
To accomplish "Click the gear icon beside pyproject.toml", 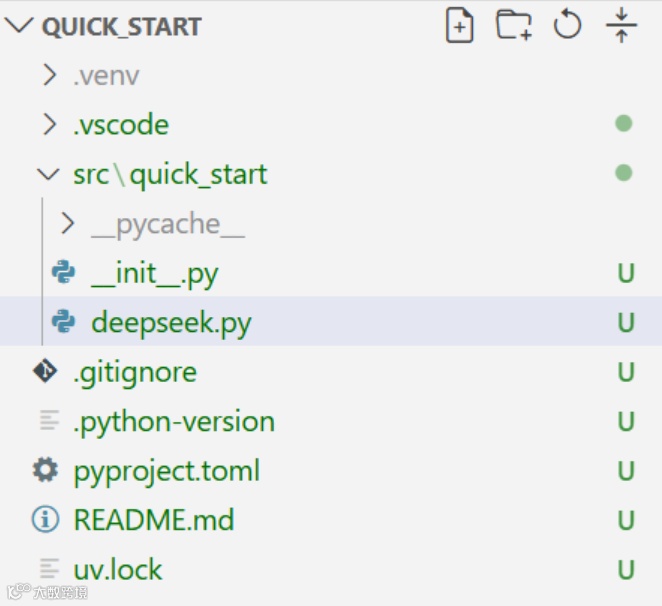I will pyautogui.click(x=45, y=470).
